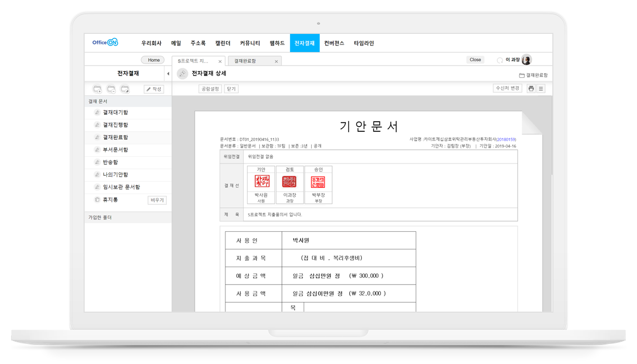Click the 작성 compose button
The height and width of the screenshot is (364, 637).
pyautogui.click(x=154, y=89)
